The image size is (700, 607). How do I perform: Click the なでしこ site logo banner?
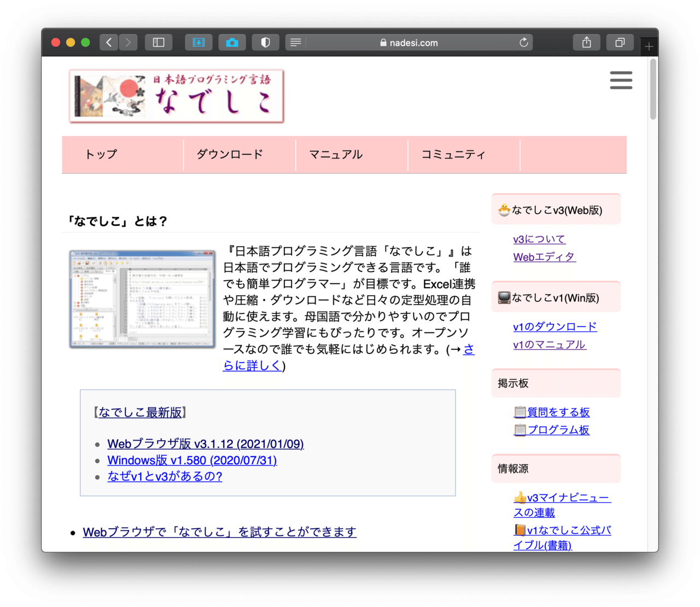(x=177, y=96)
